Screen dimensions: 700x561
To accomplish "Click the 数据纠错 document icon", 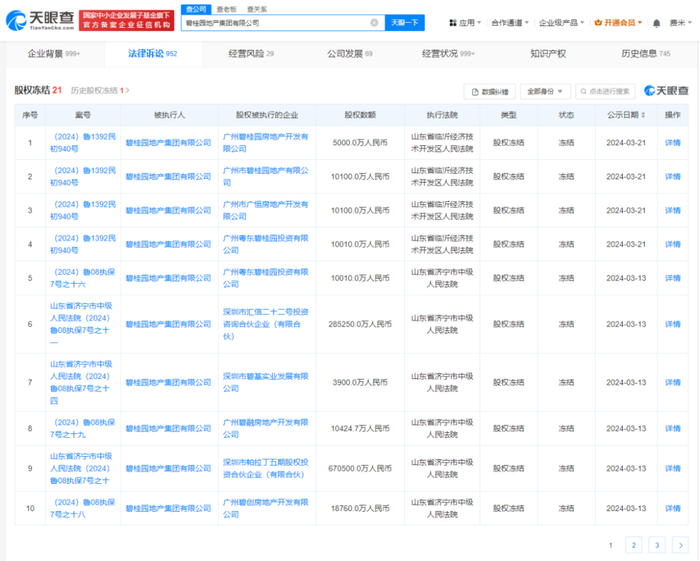I will (476, 91).
